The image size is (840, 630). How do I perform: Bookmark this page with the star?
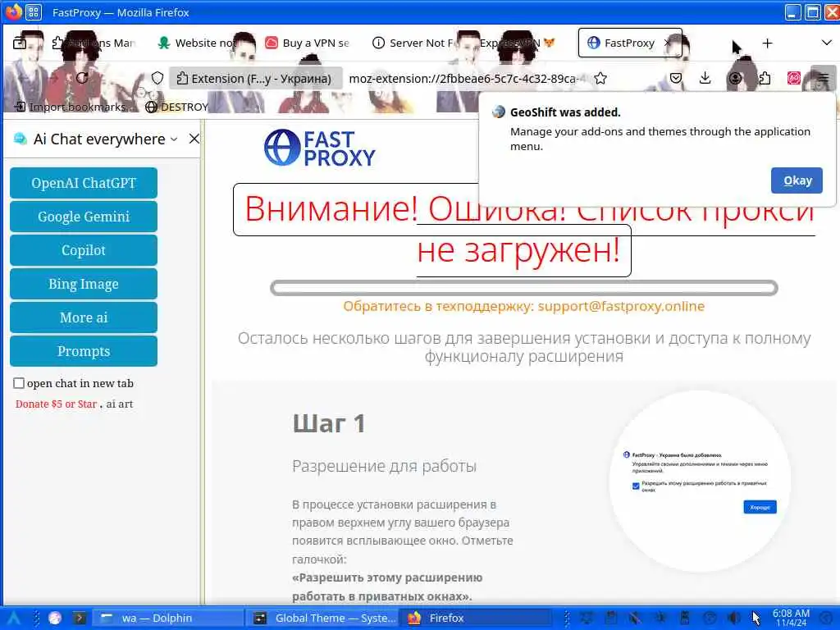pyautogui.click(x=600, y=78)
